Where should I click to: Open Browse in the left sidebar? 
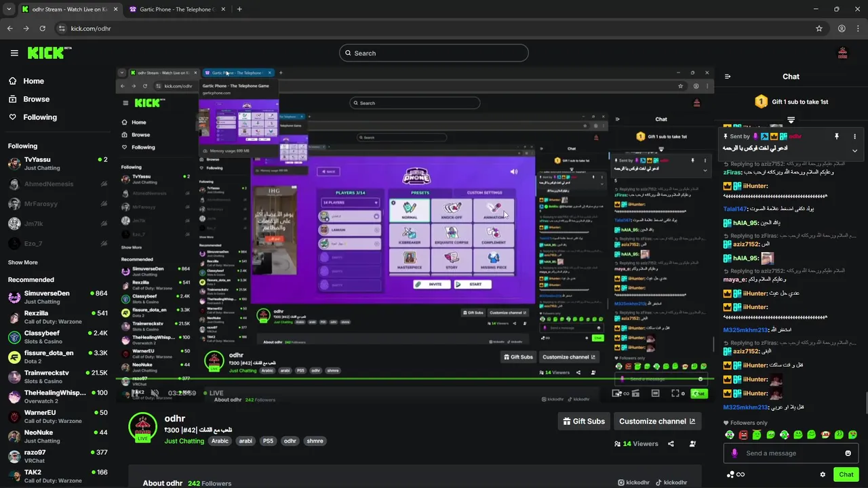pos(29,99)
